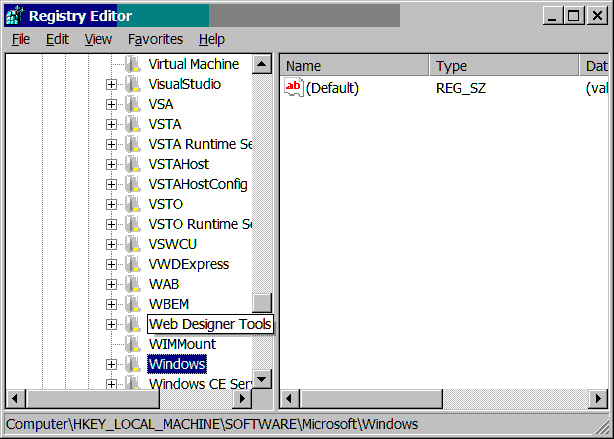Image resolution: width=614 pixels, height=439 pixels.
Task: Maximize the Registry Editor window
Action: point(574,16)
